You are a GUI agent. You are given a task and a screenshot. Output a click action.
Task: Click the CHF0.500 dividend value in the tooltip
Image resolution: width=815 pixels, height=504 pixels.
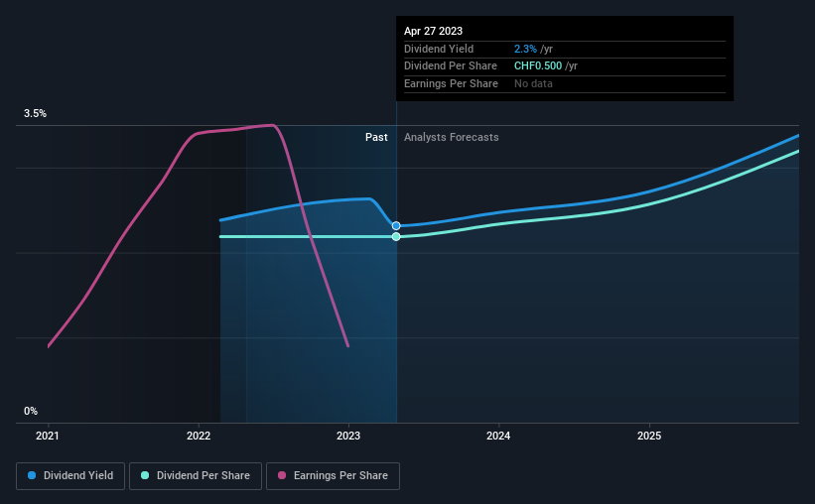coord(538,66)
